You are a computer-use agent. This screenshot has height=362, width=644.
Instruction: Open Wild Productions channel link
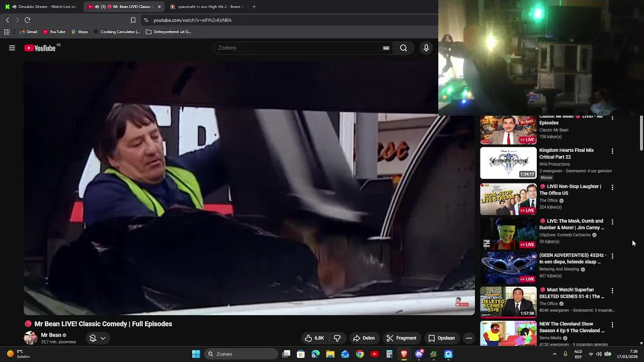click(x=554, y=164)
